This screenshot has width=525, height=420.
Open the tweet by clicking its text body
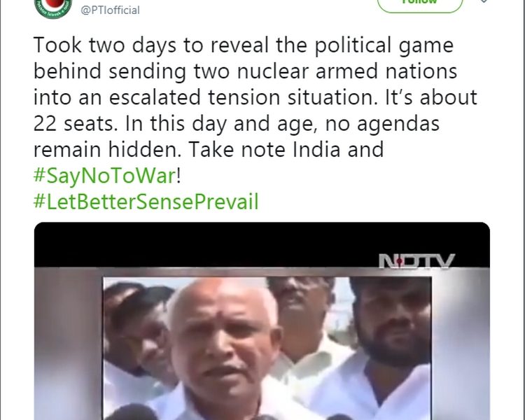tap(255, 97)
